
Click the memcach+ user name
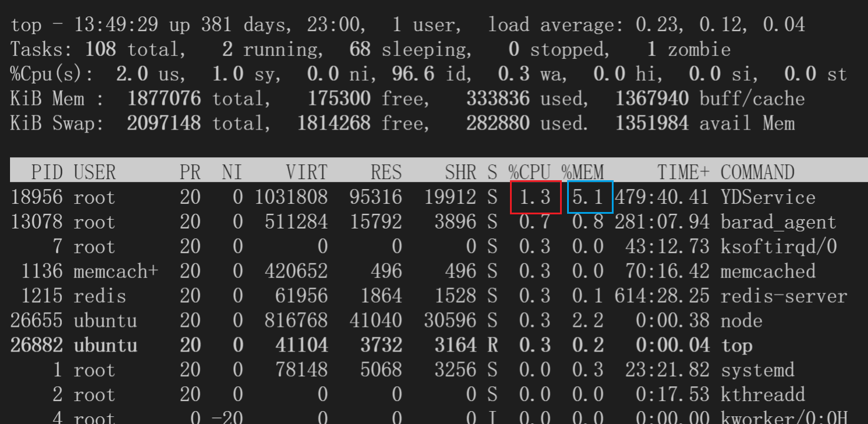coord(116,271)
